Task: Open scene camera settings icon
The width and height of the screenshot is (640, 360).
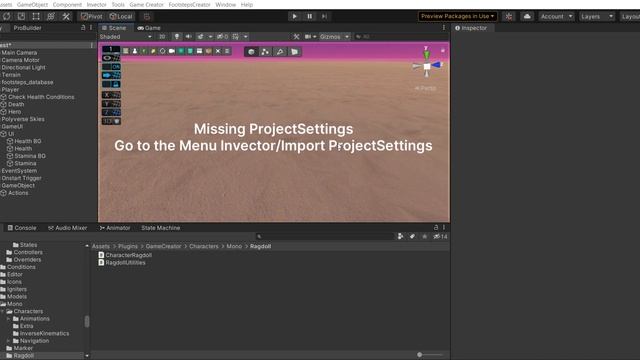Action: (x=309, y=37)
